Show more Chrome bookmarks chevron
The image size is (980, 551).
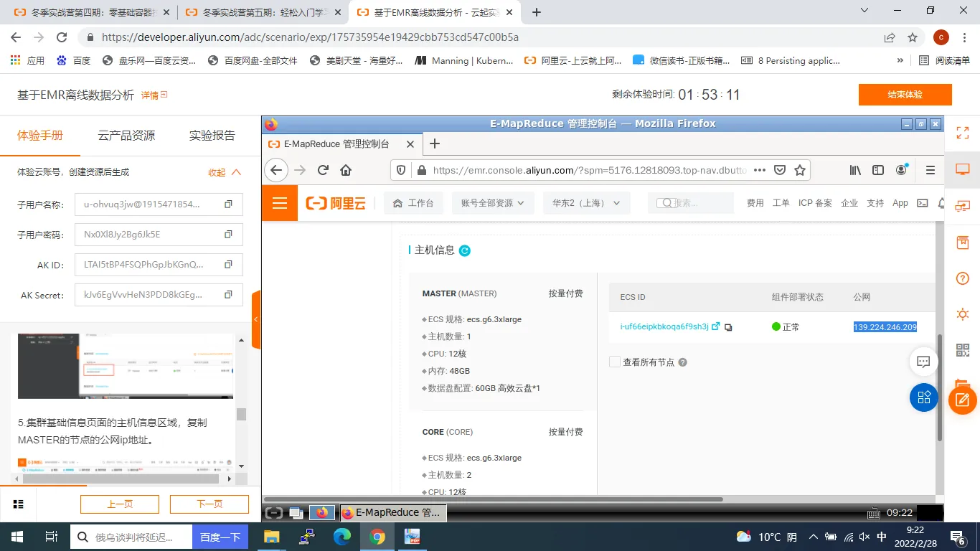click(x=900, y=60)
